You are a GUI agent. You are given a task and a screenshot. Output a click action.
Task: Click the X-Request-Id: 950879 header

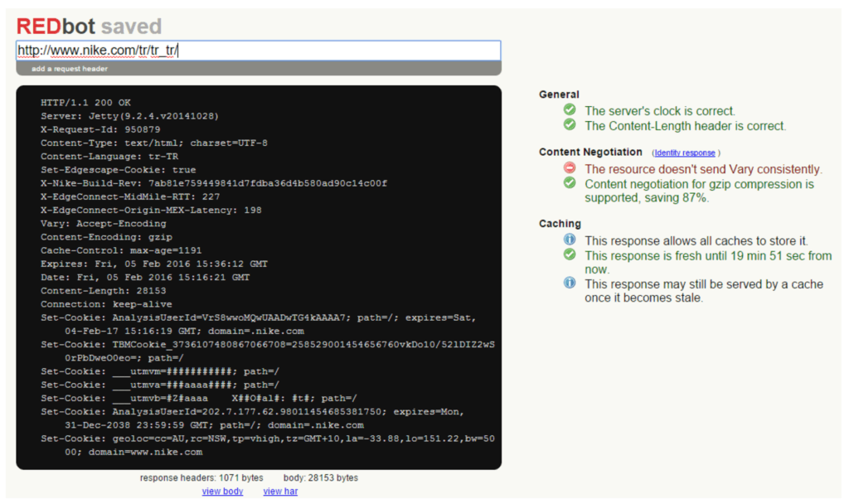[100, 129]
